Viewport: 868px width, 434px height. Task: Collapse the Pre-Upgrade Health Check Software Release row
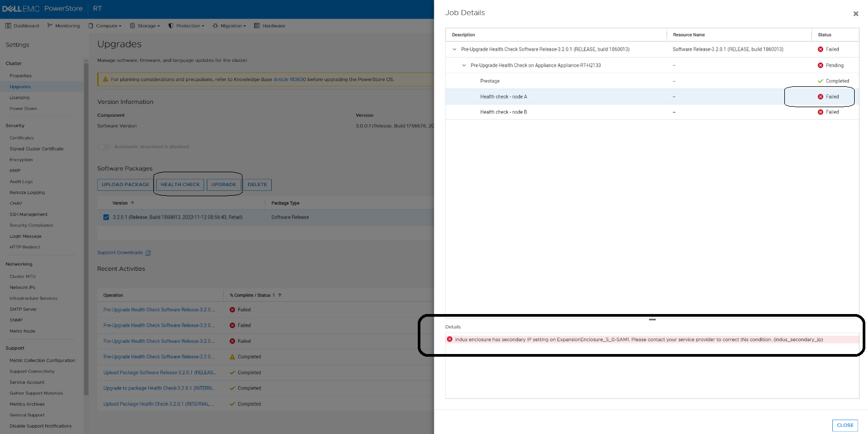click(x=455, y=49)
